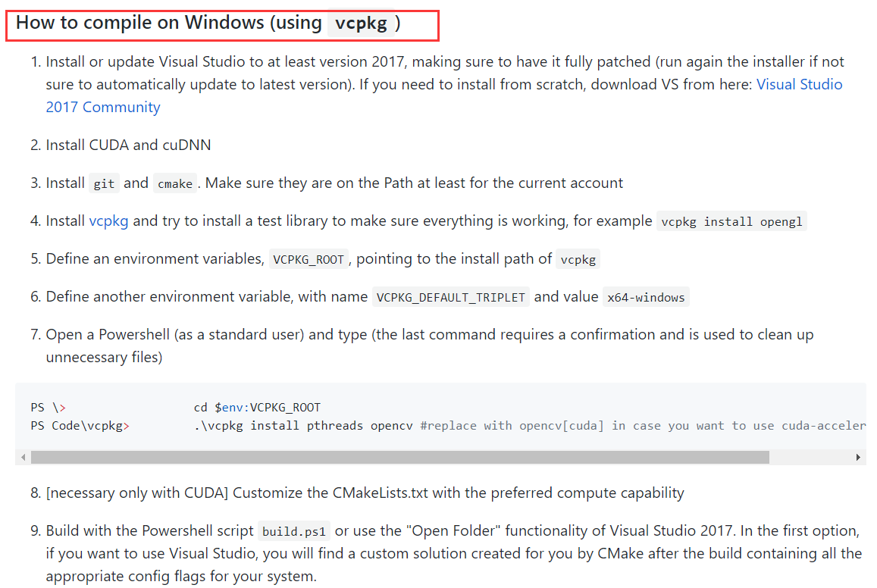
Task: Select the cmake inline code snippet
Action: click(174, 183)
